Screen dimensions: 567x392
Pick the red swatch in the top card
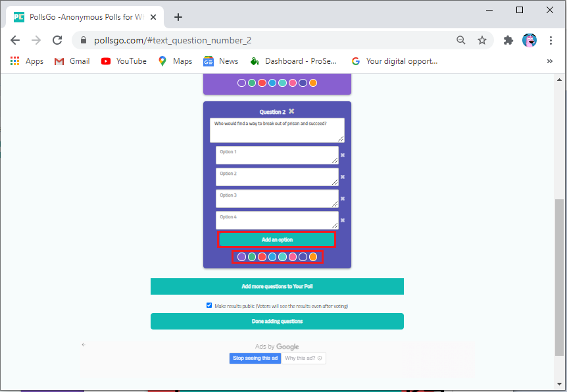click(262, 83)
